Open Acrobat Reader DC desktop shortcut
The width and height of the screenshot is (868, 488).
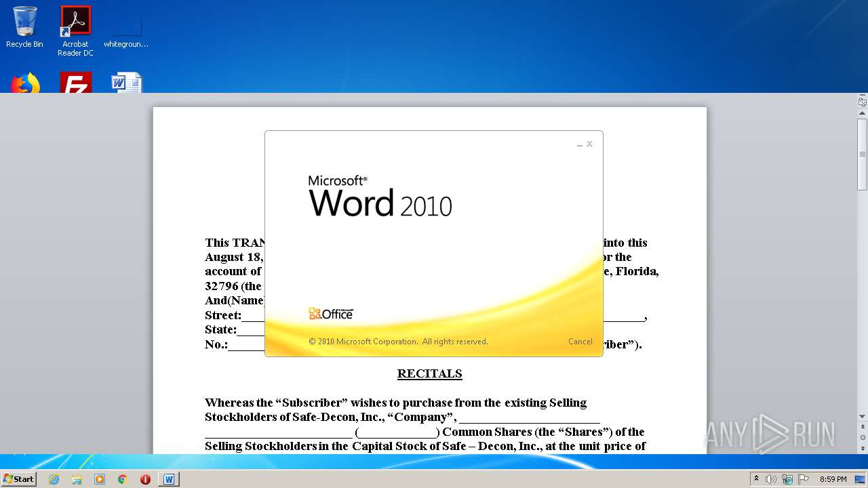(75, 31)
